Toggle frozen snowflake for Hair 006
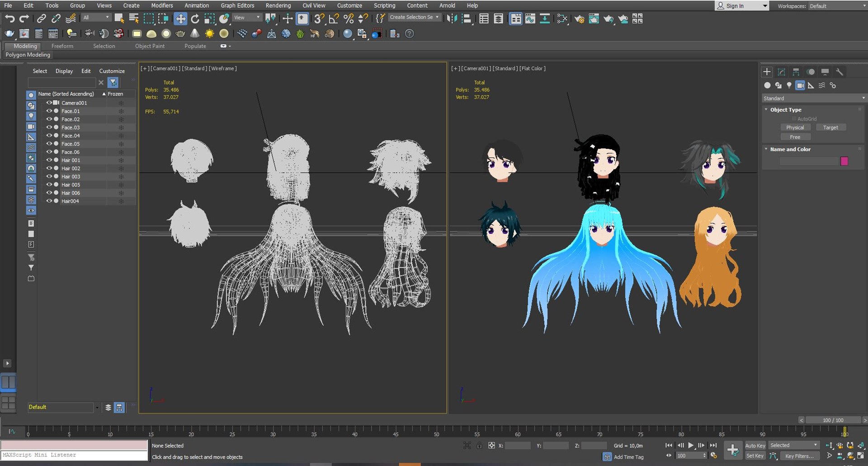This screenshot has height=466, width=868. 121,193
